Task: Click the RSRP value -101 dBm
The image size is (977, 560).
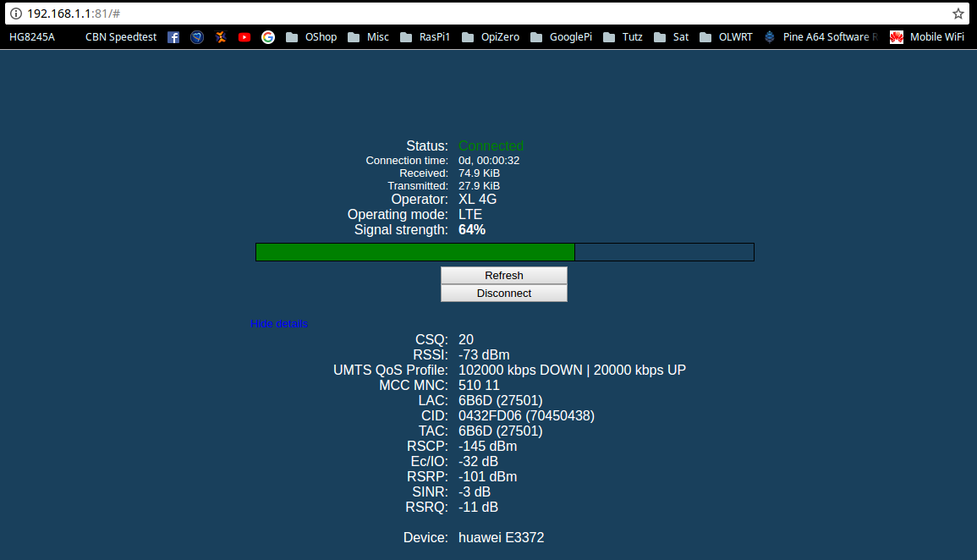Action: click(488, 476)
